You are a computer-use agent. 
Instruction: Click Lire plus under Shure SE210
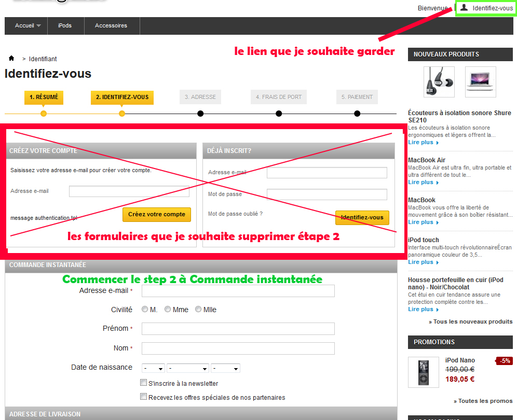point(424,142)
